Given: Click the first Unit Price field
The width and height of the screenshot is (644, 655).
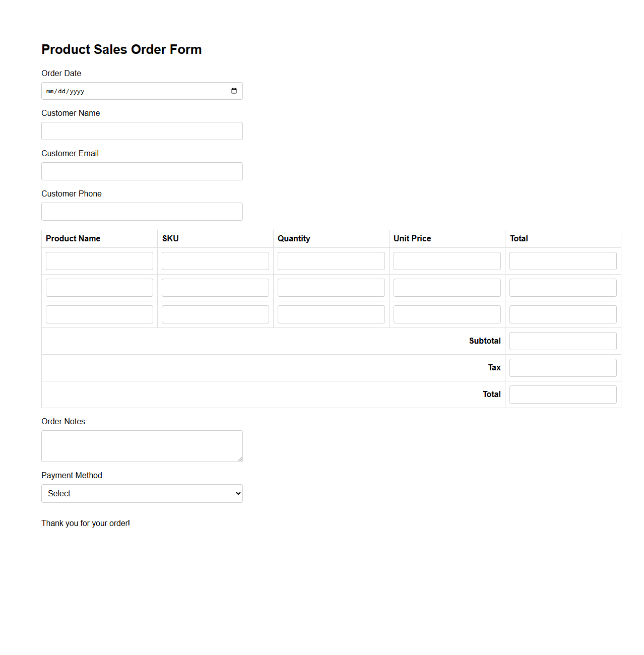Looking at the screenshot, I should click(x=446, y=260).
